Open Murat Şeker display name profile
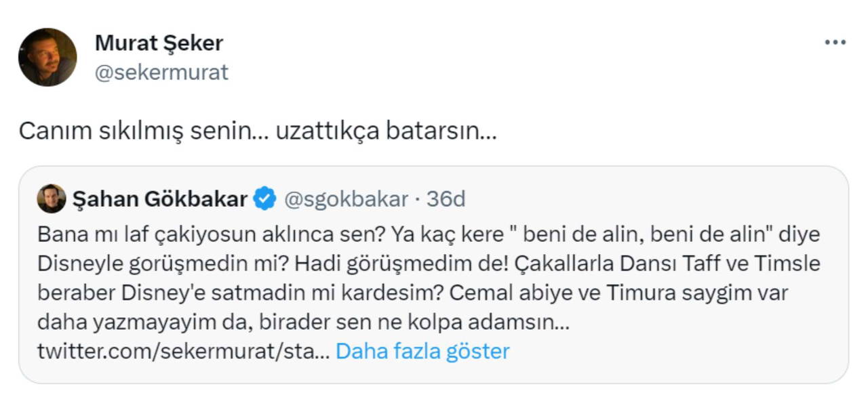Screen dimensions: 868x395 point(159,43)
